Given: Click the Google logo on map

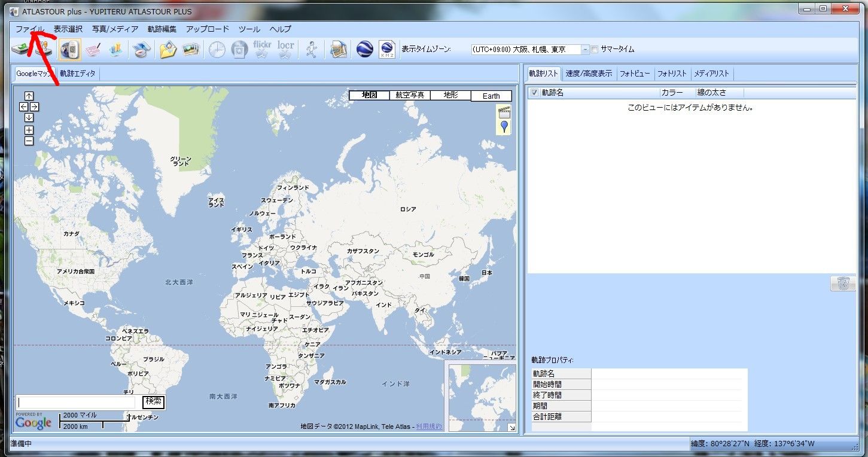Looking at the screenshot, I should click(x=33, y=422).
